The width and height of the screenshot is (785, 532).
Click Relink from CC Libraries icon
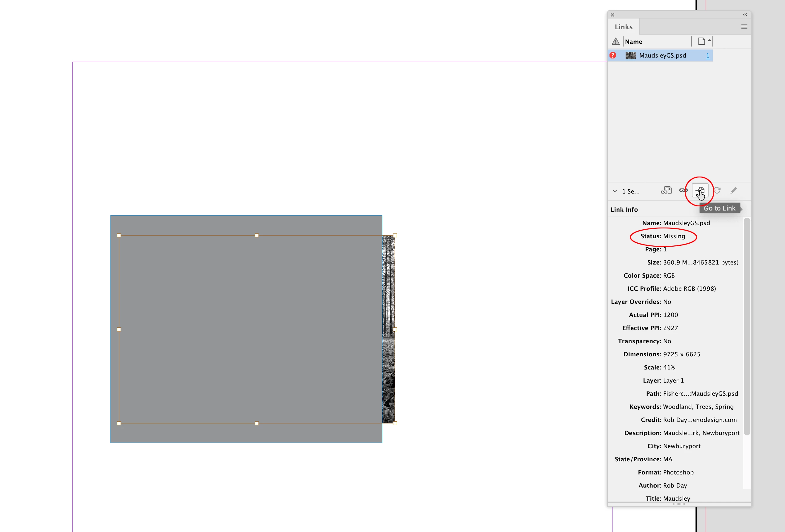point(666,191)
